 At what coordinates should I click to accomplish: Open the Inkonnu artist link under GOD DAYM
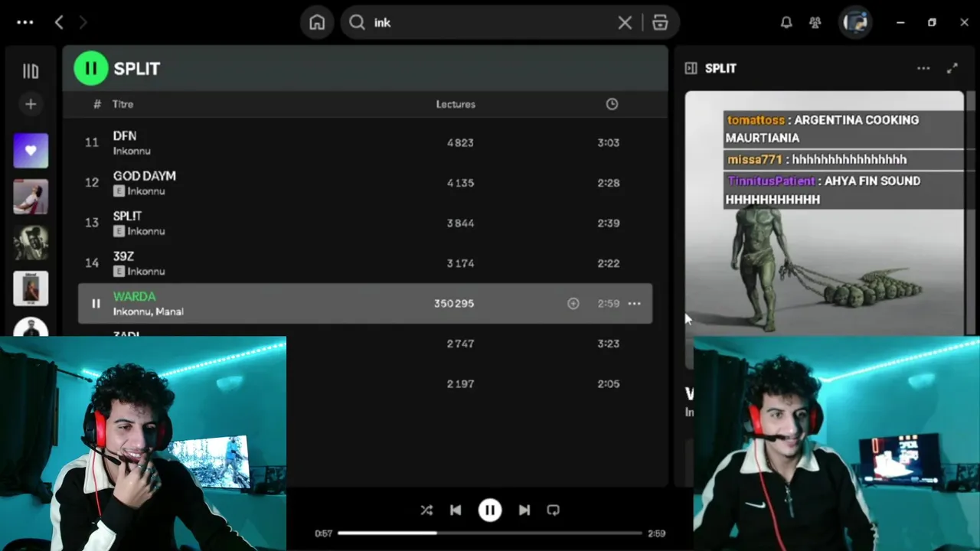pyautogui.click(x=146, y=191)
